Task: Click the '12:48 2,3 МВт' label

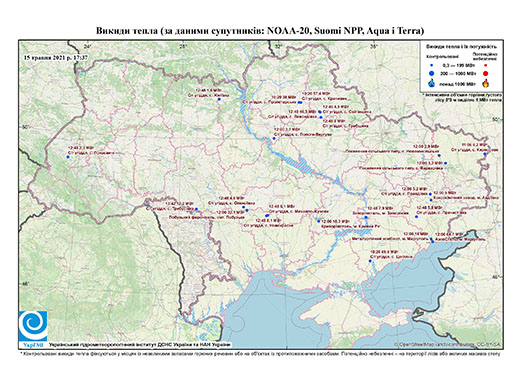Action: (81, 147)
